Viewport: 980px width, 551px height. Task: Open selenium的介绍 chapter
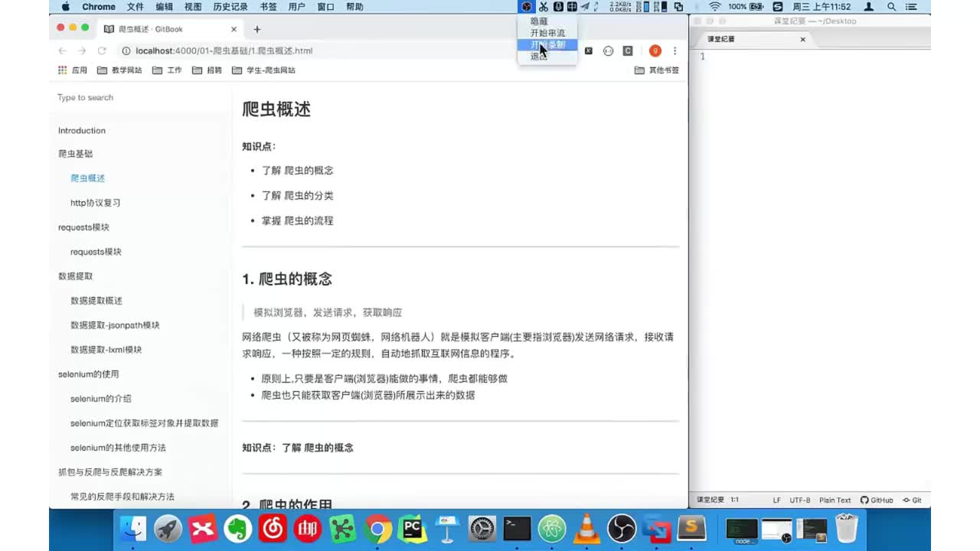(101, 399)
